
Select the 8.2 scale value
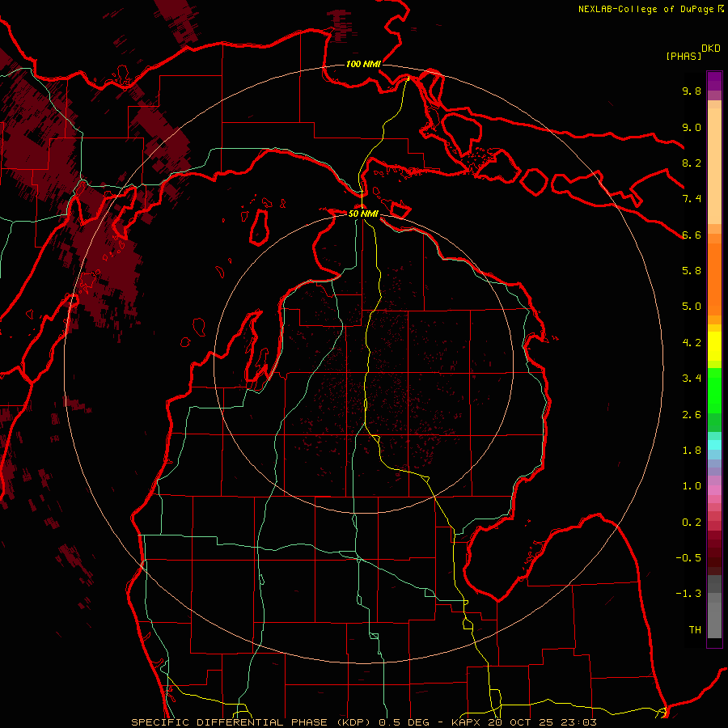point(692,163)
